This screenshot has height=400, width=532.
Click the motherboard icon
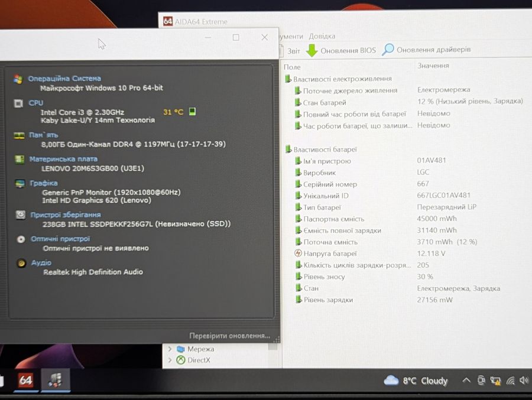(20, 159)
